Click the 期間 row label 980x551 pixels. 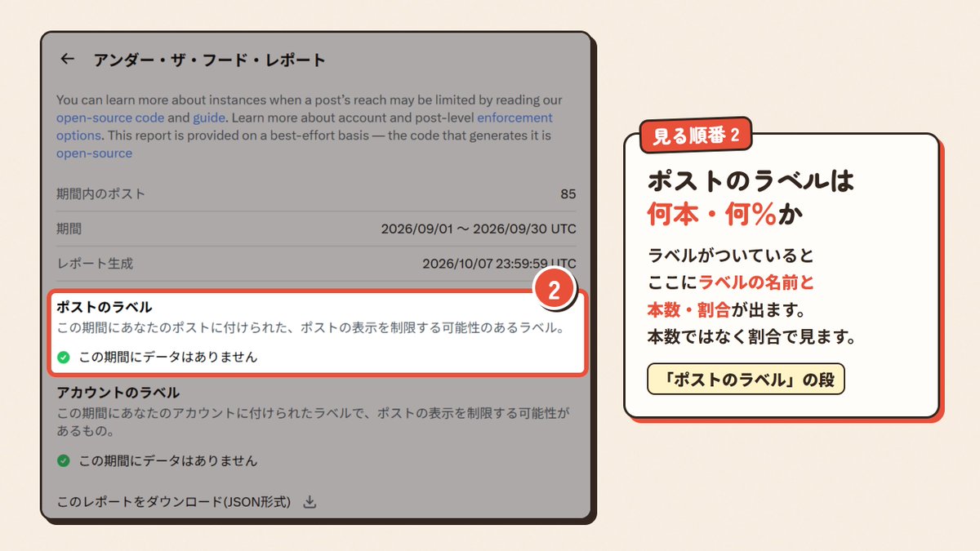pyautogui.click(x=69, y=229)
